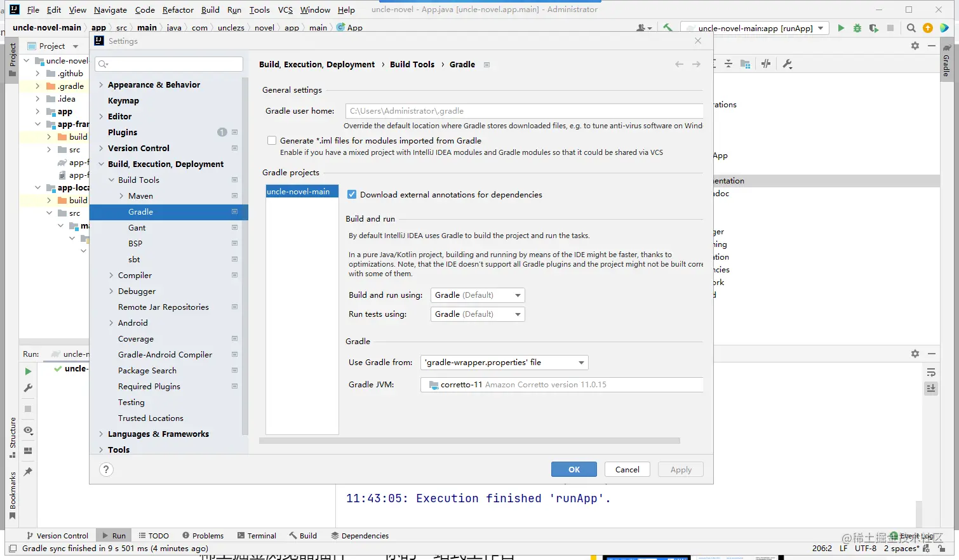
Task: Click the help question mark button
Action: (x=106, y=469)
